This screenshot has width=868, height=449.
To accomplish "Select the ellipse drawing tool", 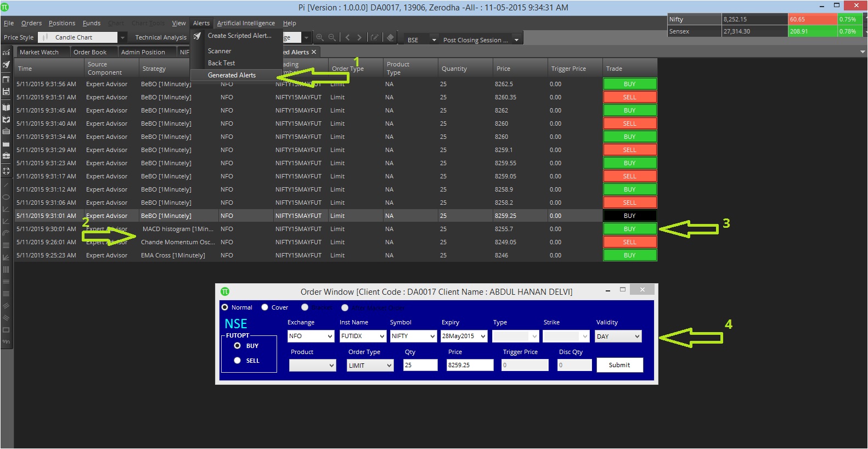I will 6,197.
